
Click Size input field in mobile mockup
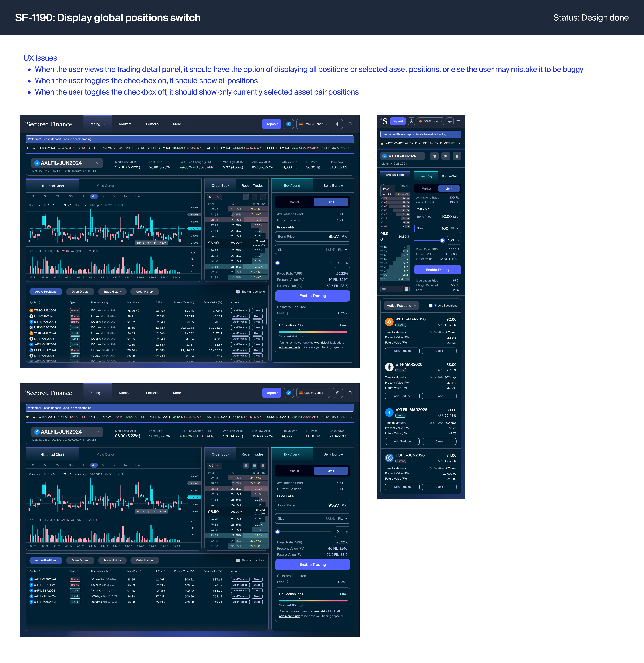[x=438, y=229]
